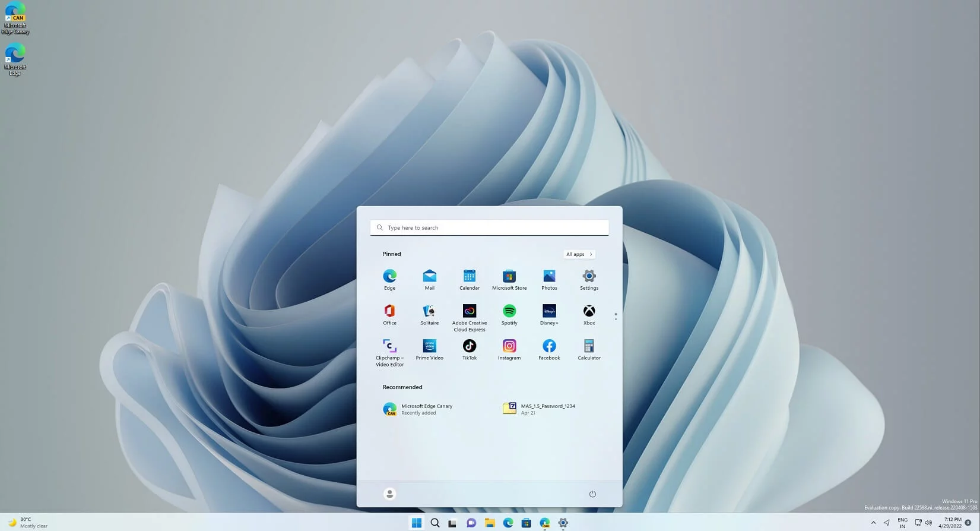Open the Microsoft Store pinned app
Screen dimensions: 980x531
pyautogui.click(x=509, y=279)
